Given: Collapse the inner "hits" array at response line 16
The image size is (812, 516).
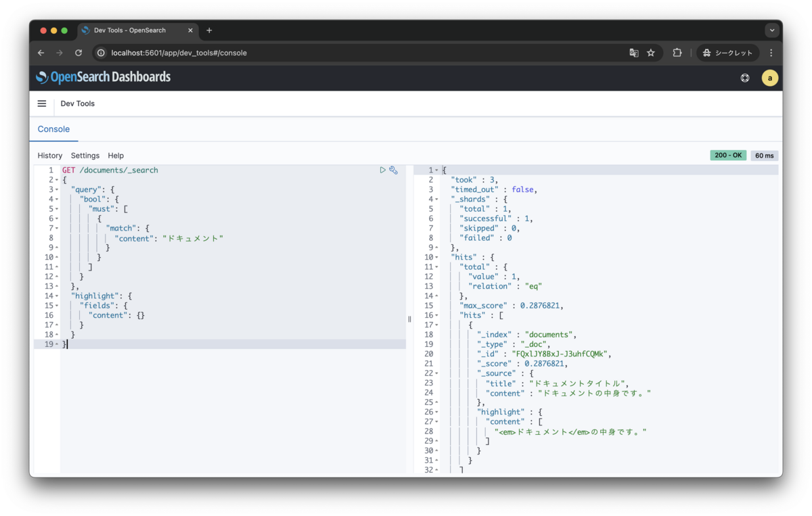Looking at the screenshot, I should pyautogui.click(x=436, y=316).
